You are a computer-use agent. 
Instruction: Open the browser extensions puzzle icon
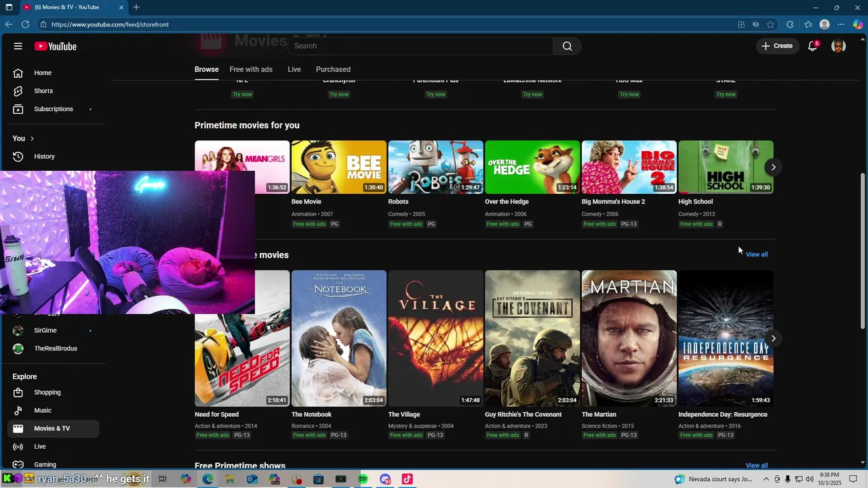coord(790,24)
